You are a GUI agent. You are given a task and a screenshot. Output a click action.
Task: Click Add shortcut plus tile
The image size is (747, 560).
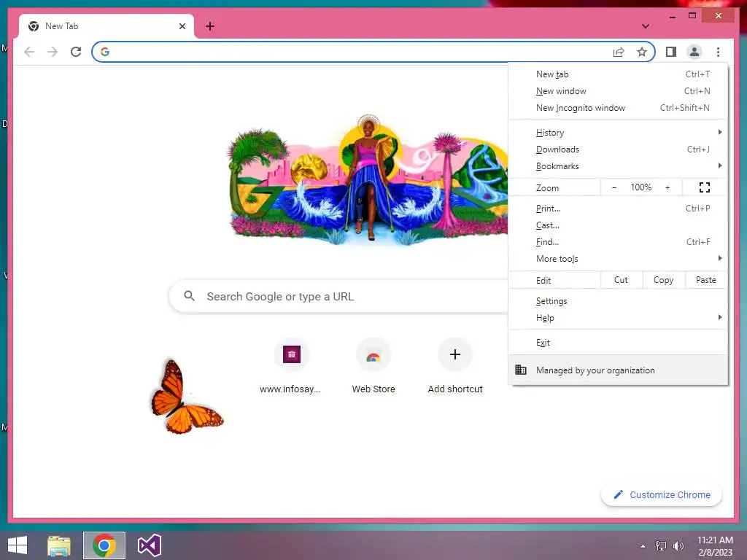tap(455, 367)
